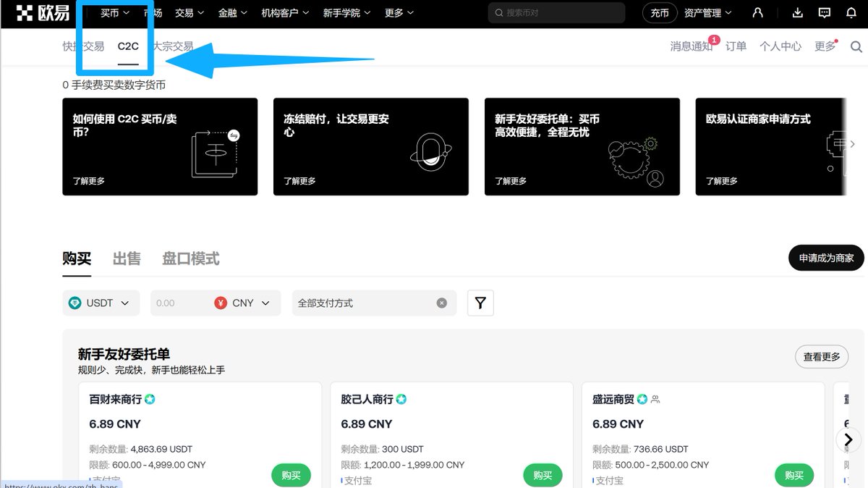Advance banner carousel with right arrow

[x=852, y=145]
